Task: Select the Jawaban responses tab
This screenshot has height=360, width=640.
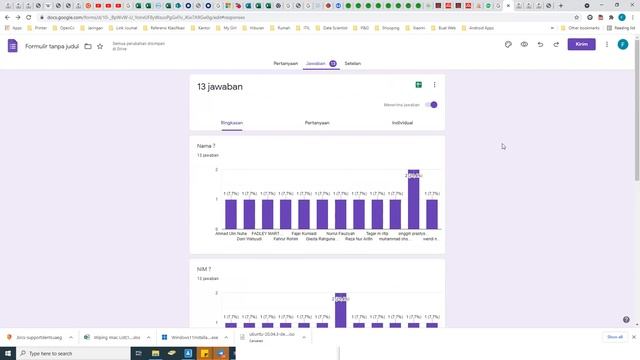Action: point(321,64)
